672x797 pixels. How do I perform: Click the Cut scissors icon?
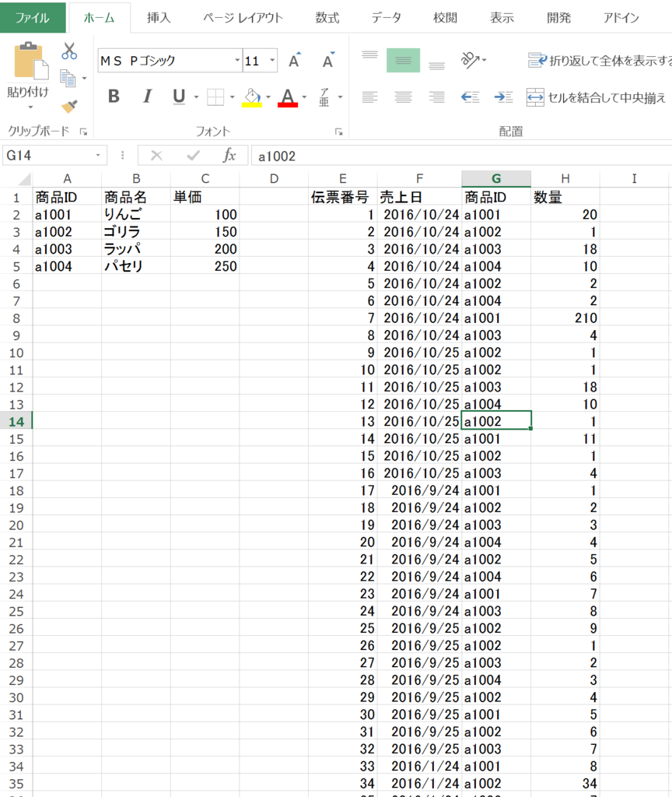click(69, 51)
